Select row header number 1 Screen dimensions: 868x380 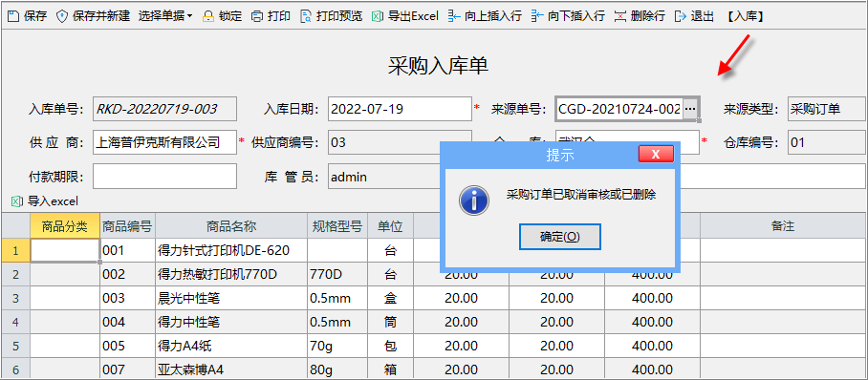tap(15, 250)
